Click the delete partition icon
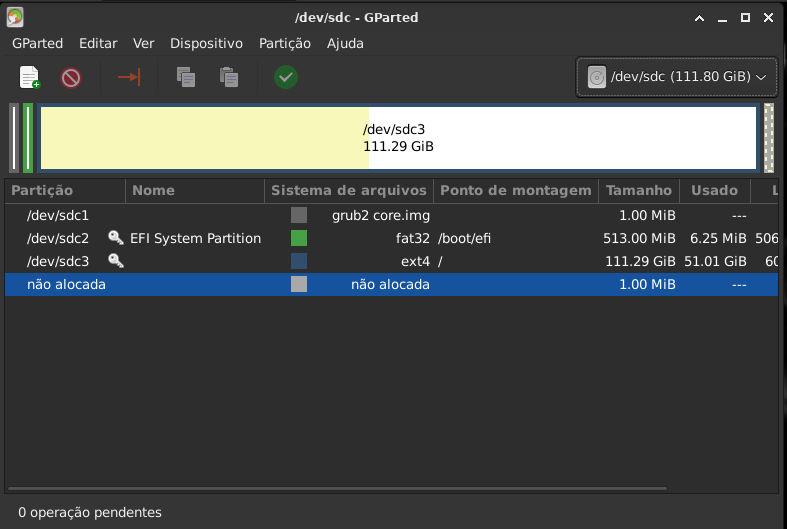The width and height of the screenshot is (787, 529). (71, 77)
